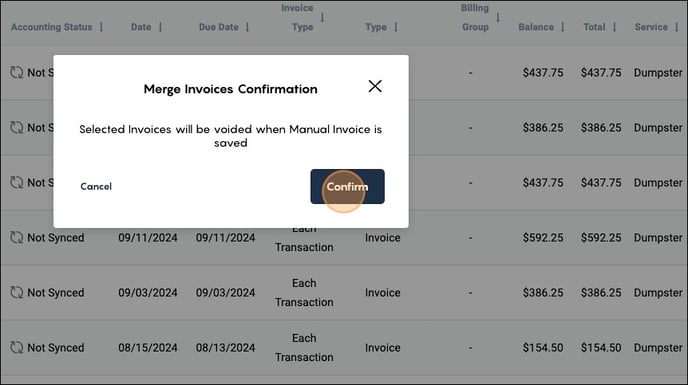688x385 pixels.
Task: Sort by the Date column arrow
Action: click(160, 27)
